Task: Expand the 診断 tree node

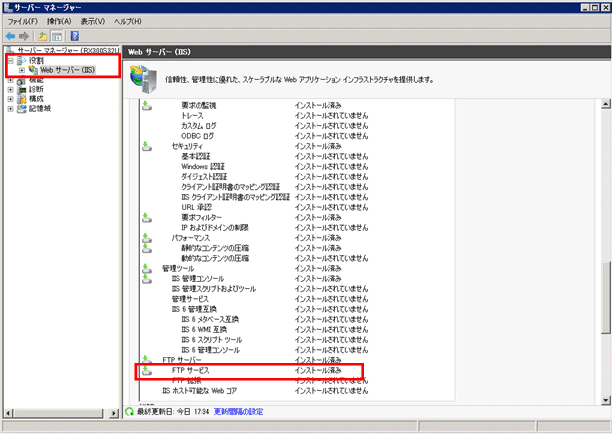Action: (11, 89)
